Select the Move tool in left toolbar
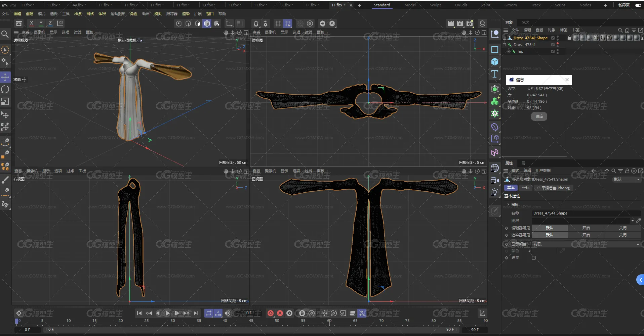 pos(5,77)
